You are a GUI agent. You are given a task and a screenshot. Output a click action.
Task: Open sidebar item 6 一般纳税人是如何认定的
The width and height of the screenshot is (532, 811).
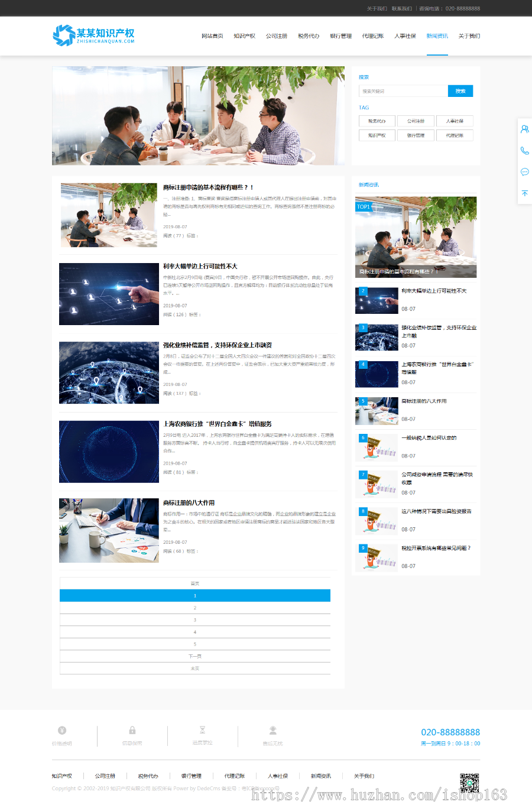(429, 438)
